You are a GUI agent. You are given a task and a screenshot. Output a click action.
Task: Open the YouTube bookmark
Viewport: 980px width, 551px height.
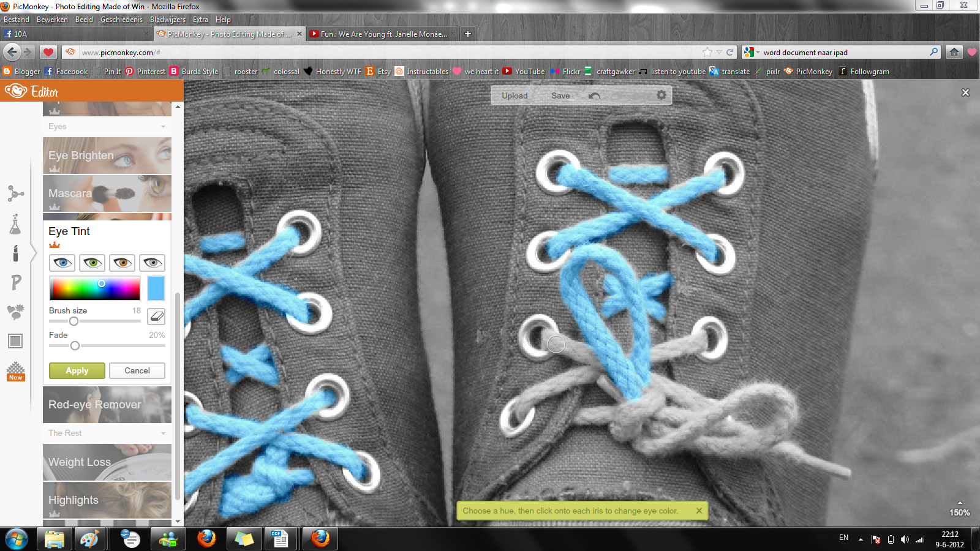(524, 71)
